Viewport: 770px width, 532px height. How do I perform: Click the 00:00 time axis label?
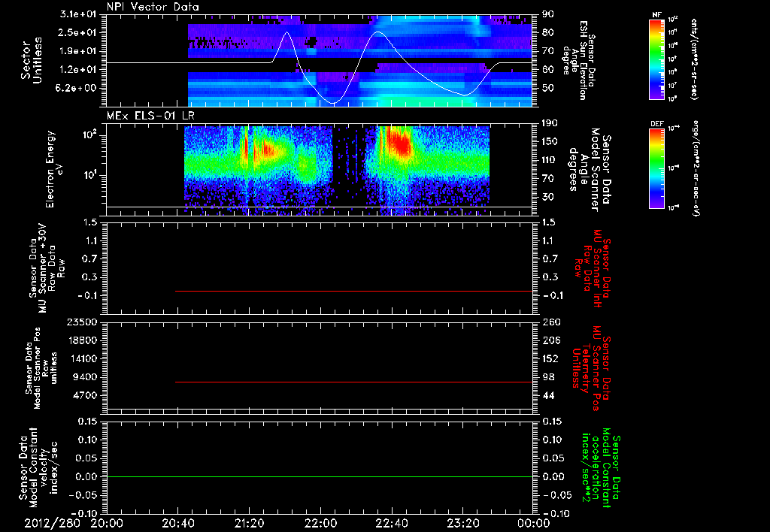coord(533,523)
